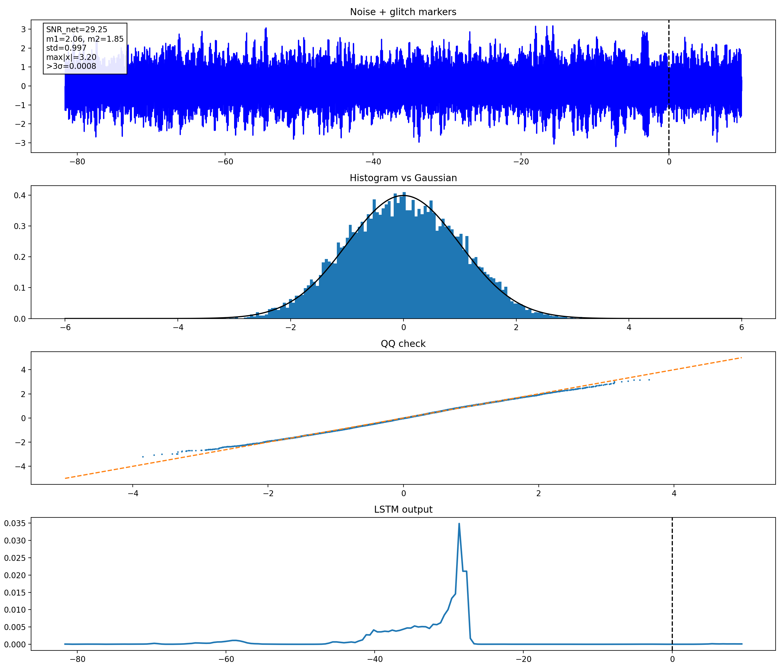The height and width of the screenshot is (672, 784).
Task: Click the SNR_net=29.25 stats text box
Action: click(x=85, y=48)
